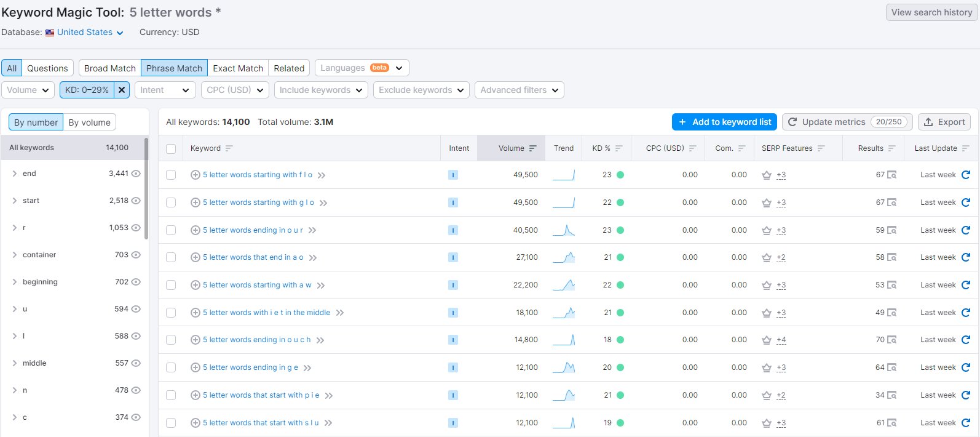
Task: Group keywords By volume
Action: 89,122
